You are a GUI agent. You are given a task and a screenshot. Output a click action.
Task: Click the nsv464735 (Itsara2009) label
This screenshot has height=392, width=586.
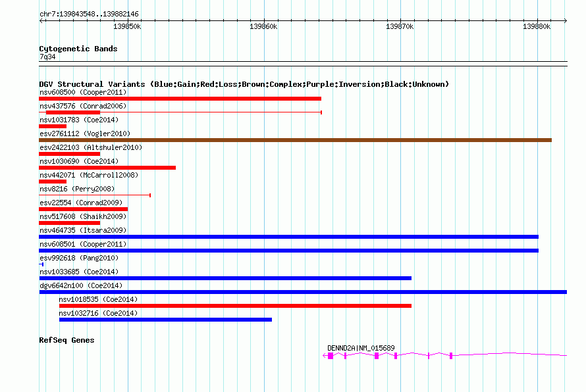click(83, 230)
